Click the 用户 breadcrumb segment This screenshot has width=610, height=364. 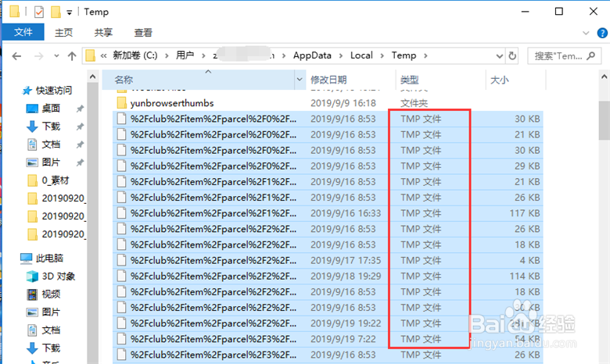point(185,55)
